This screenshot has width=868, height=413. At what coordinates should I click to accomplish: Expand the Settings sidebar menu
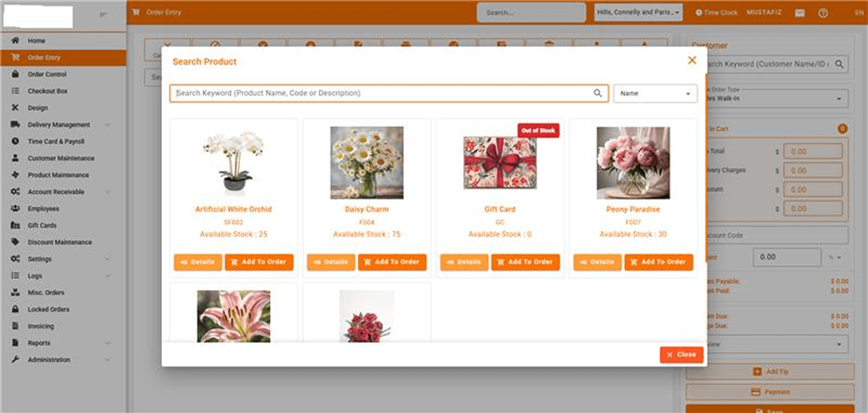107,259
